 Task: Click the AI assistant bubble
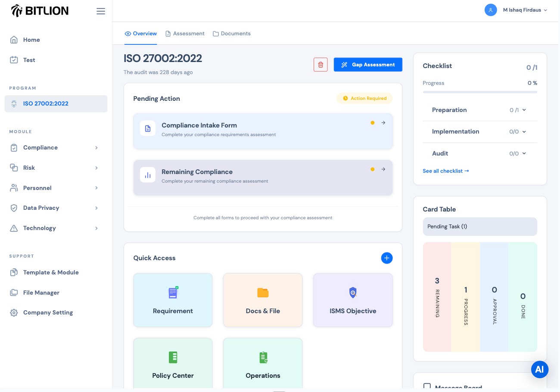click(540, 369)
